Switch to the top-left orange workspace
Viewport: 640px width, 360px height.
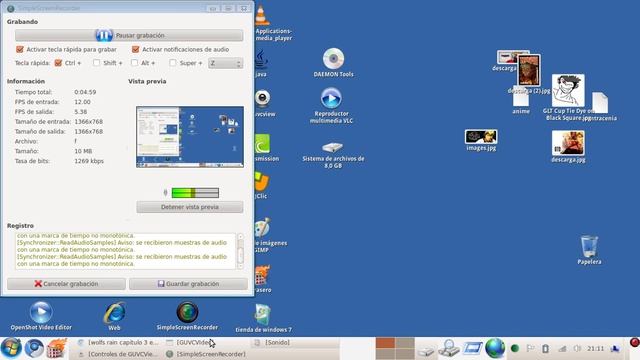[385, 342]
